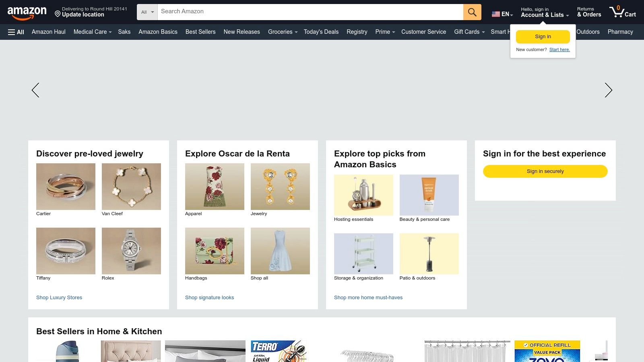Click the Start here link
Screen dimensions: 644x362
pos(559,49)
